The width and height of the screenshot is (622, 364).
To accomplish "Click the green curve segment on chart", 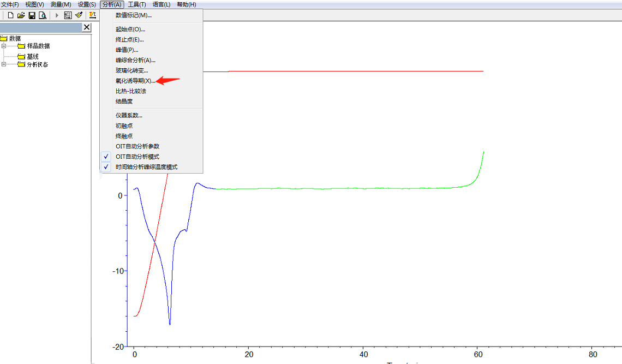I will pyautogui.click(x=327, y=188).
